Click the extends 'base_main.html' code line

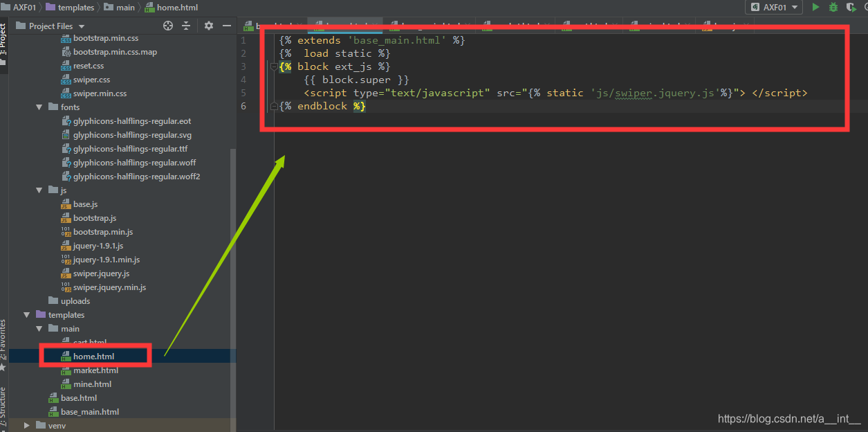pyautogui.click(x=372, y=40)
